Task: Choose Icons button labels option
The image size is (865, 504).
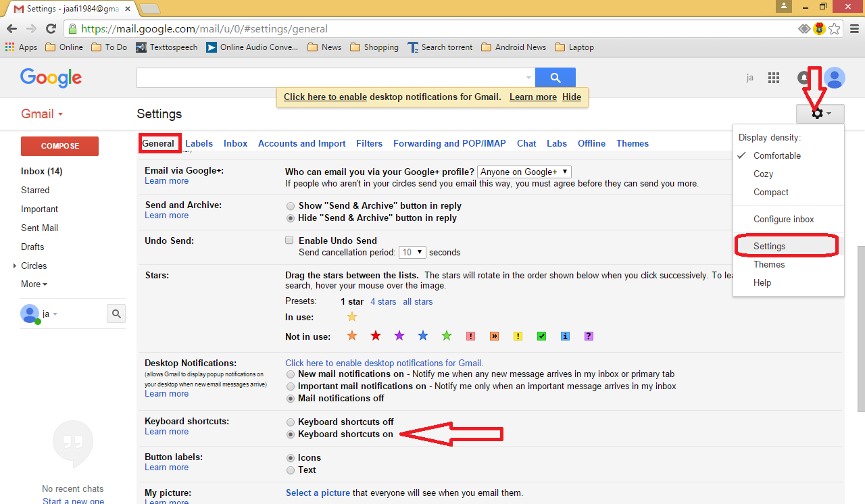Action: coord(290,458)
